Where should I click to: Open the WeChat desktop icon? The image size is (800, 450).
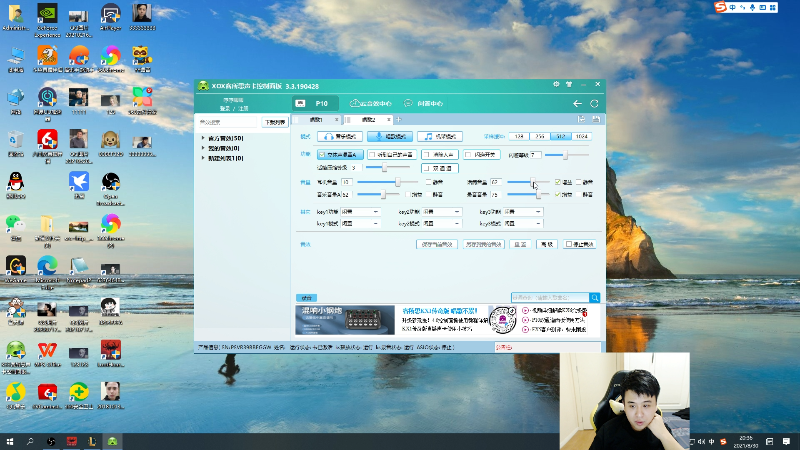point(16,228)
